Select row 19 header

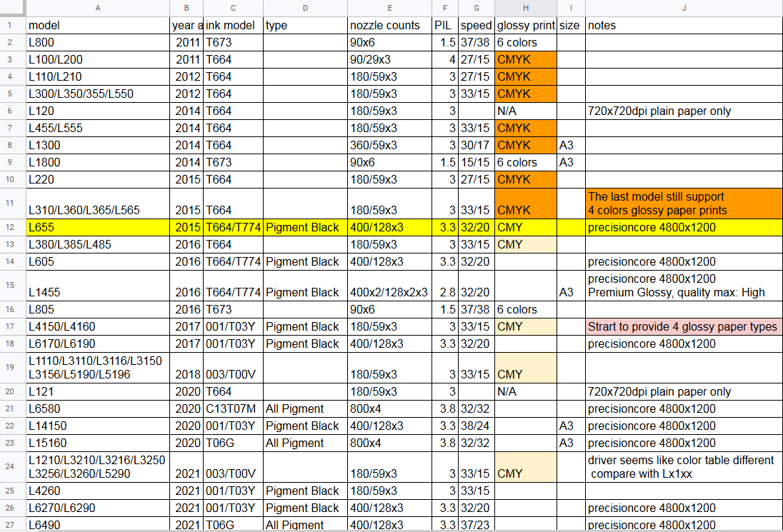pos(12,367)
